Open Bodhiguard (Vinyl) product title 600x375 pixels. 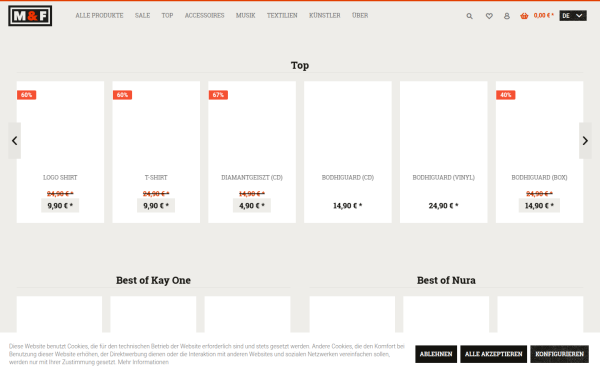(x=443, y=178)
